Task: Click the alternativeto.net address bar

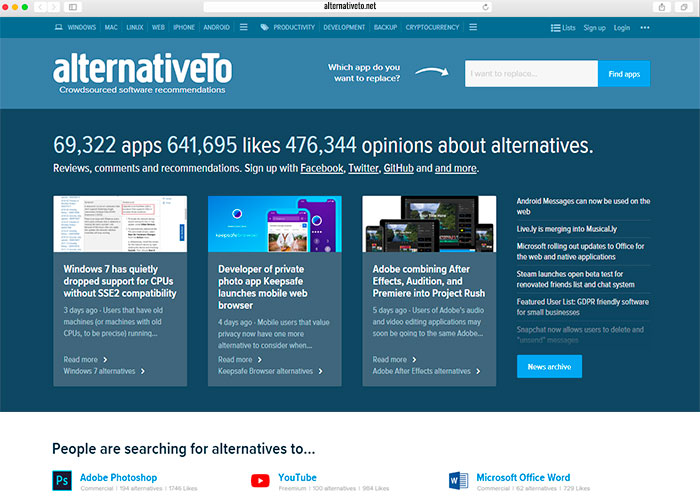Action: pos(348,6)
